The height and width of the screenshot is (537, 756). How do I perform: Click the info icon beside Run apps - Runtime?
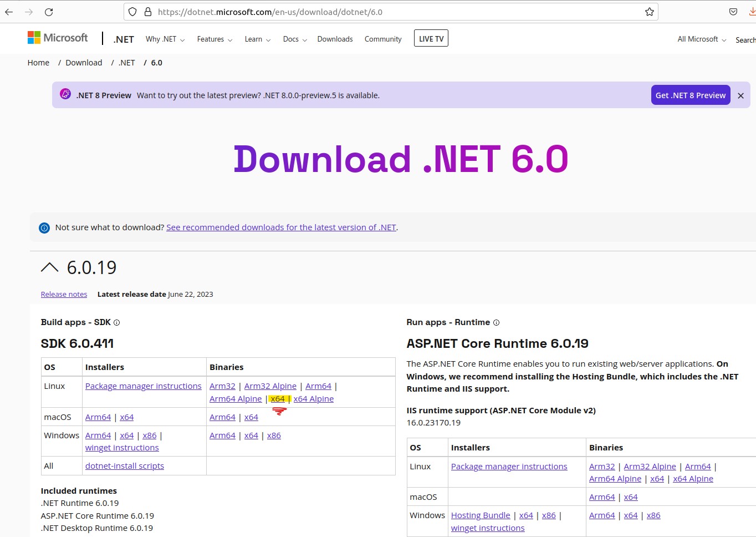point(496,322)
